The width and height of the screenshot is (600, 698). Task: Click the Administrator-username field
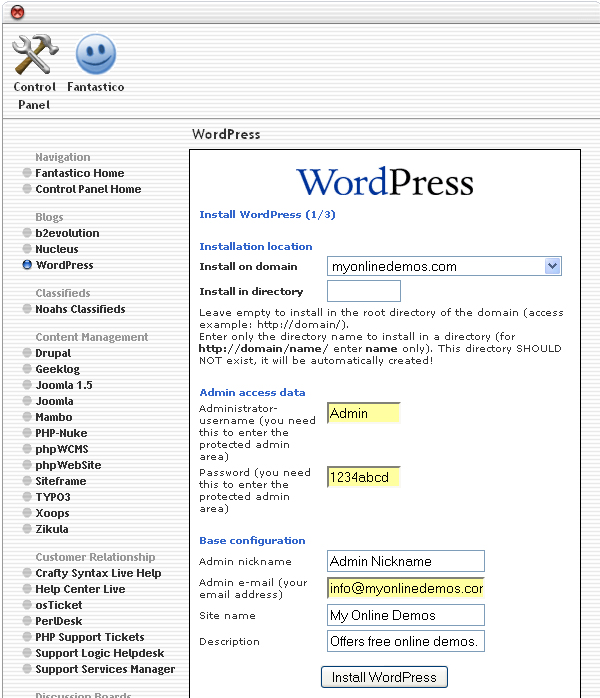[x=364, y=413]
